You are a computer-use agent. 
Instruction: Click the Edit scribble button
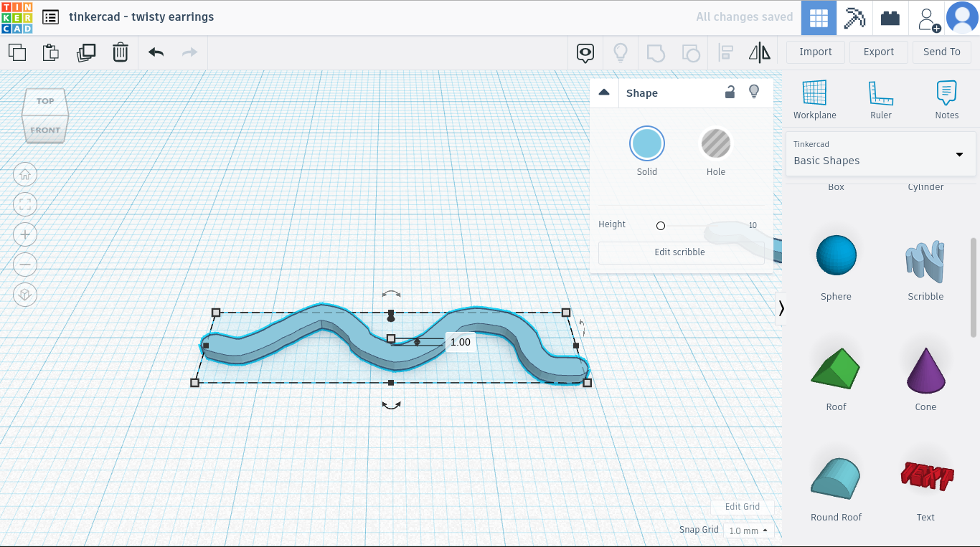pyautogui.click(x=680, y=252)
